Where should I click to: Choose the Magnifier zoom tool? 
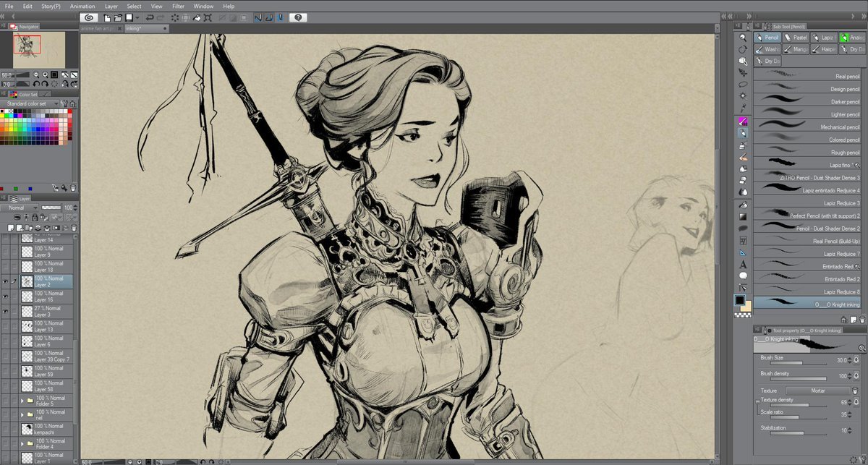click(x=743, y=38)
